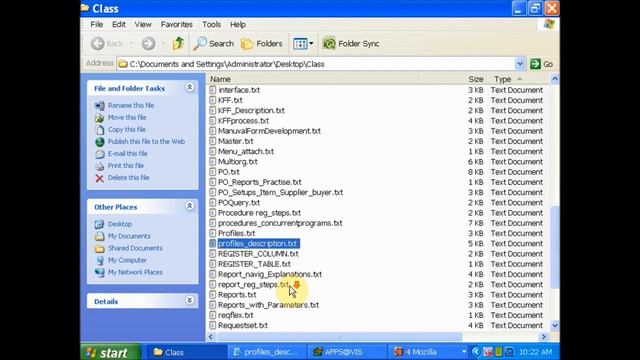This screenshot has width=640, height=360.
Task: Select the PO_Reports_Practise.txt file icon
Action: pos(213,182)
